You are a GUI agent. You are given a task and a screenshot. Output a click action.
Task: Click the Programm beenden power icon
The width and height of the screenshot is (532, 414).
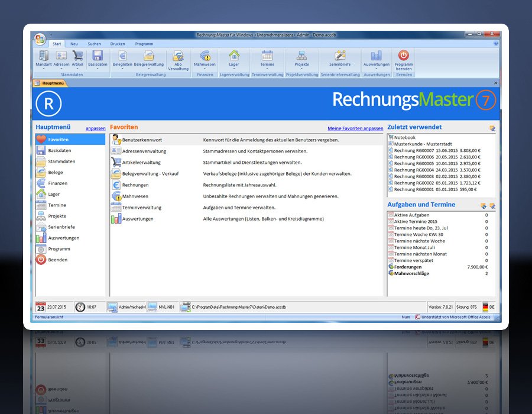[x=403, y=56]
